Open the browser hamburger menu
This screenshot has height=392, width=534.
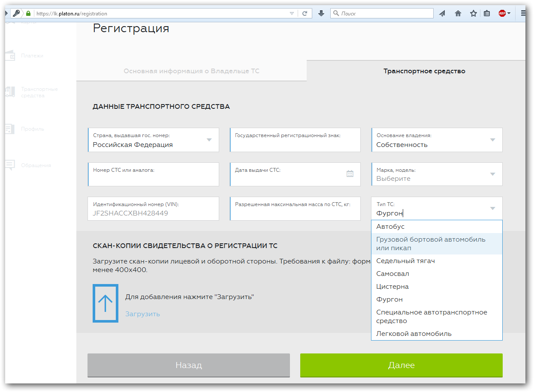[523, 13]
